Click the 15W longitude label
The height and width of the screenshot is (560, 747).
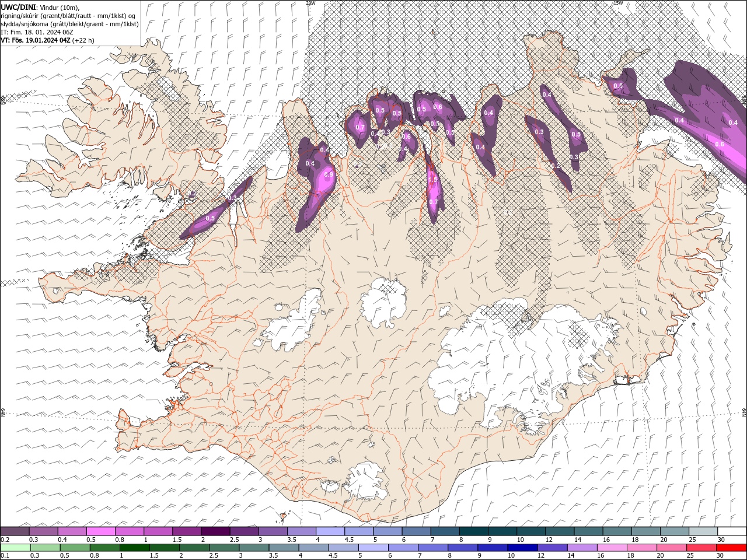point(618,3)
